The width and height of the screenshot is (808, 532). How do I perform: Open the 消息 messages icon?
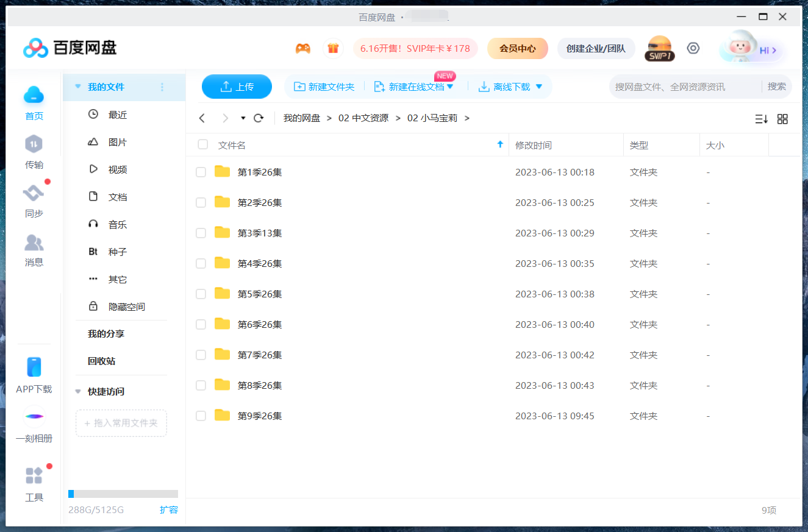point(34,243)
